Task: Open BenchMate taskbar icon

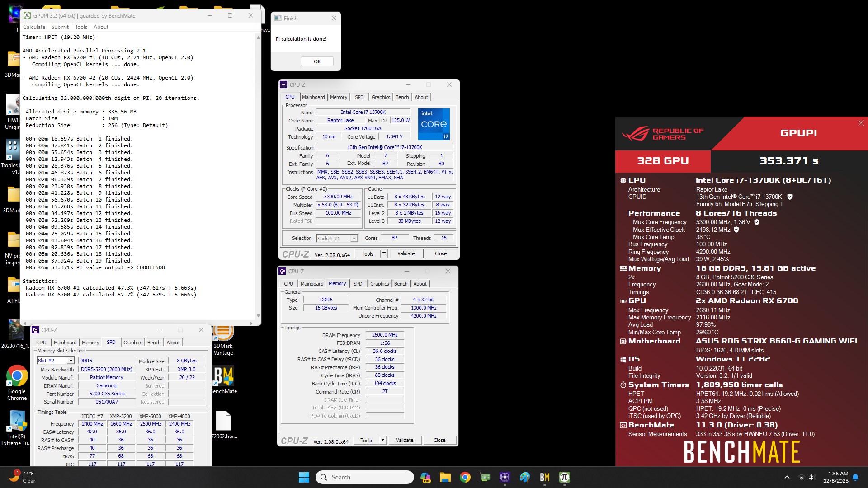Action: pyautogui.click(x=545, y=477)
